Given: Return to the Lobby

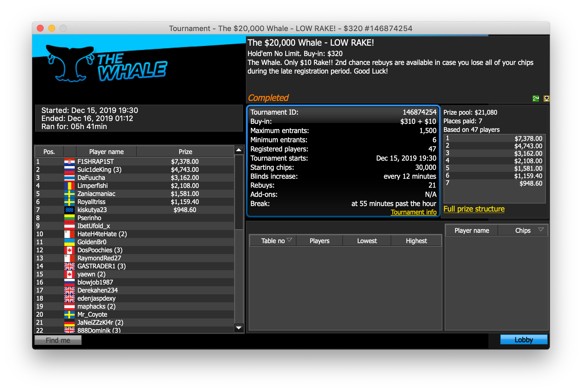Looking at the screenshot, I should tap(523, 340).
